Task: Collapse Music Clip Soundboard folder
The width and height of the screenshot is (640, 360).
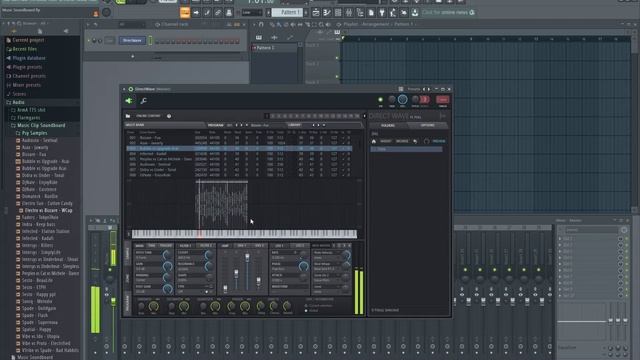Action: [41, 125]
